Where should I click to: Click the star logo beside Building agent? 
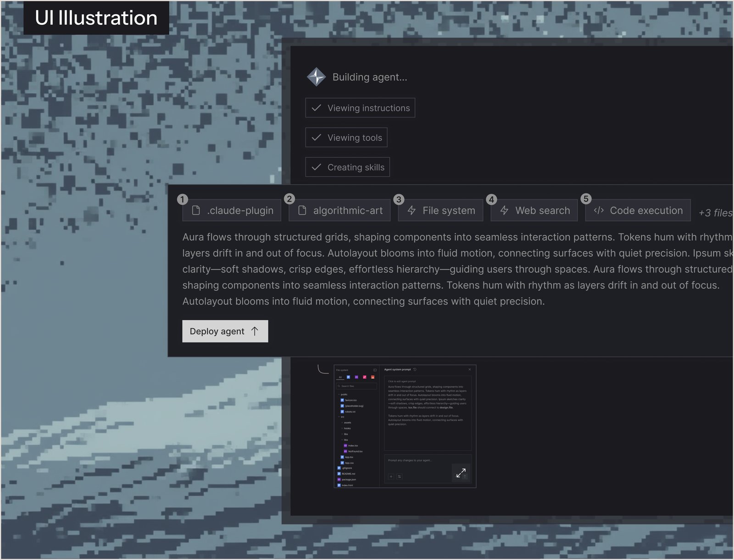pos(317,77)
